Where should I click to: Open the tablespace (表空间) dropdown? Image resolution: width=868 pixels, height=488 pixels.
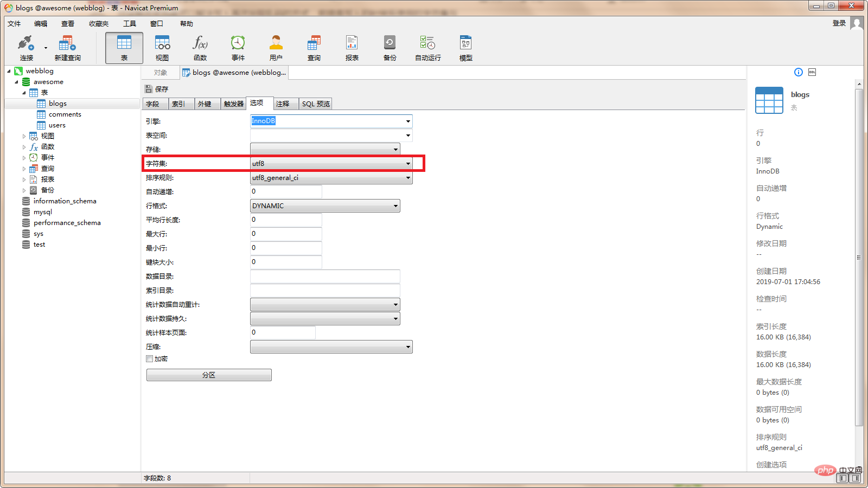click(408, 135)
